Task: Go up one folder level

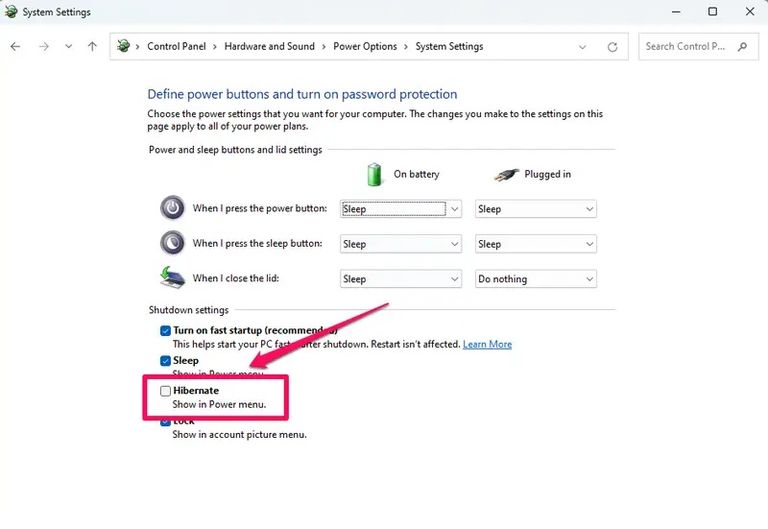Action: click(x=92, y=47)
